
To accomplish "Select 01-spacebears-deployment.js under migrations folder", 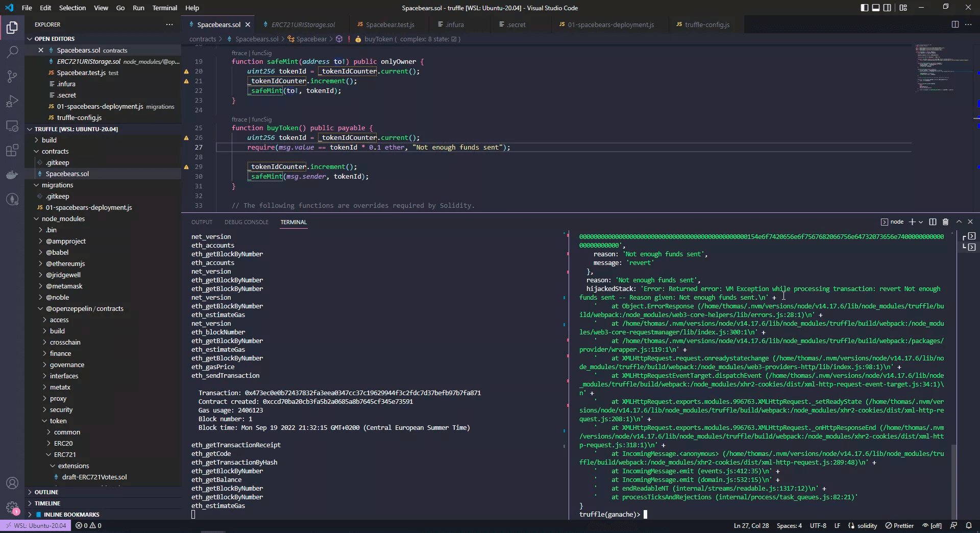I will tap(88, 207).
